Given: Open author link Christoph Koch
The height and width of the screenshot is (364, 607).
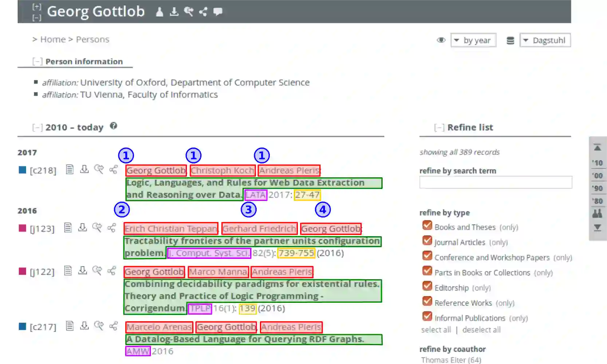Looking at the screenshot, I should click(222, 170).
